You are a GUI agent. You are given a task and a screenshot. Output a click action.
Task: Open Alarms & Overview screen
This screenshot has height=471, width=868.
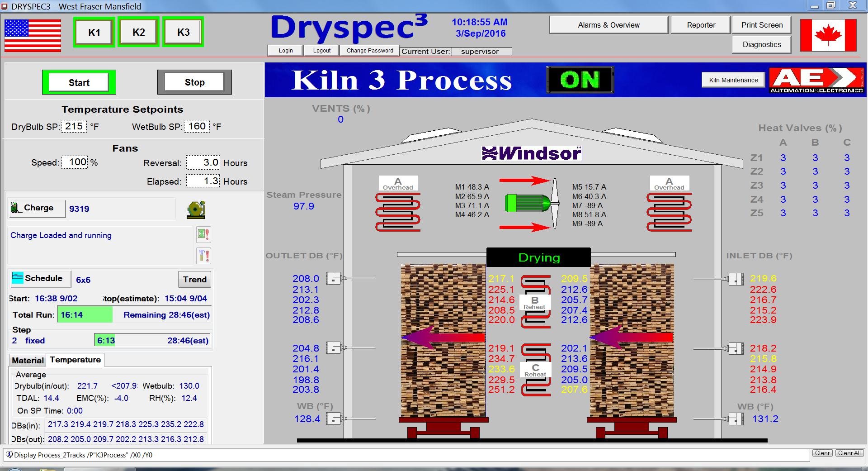point(609,25)
